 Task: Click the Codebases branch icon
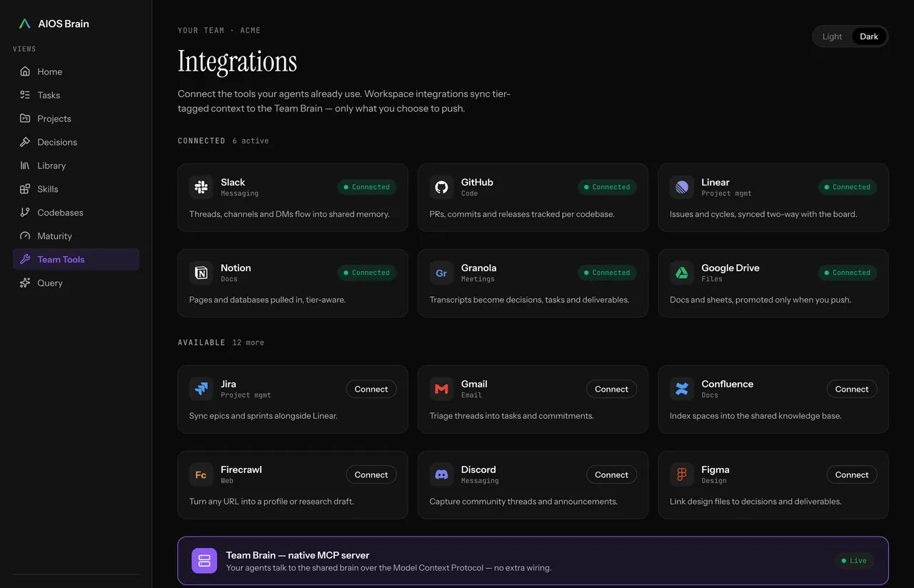point(25,213)
